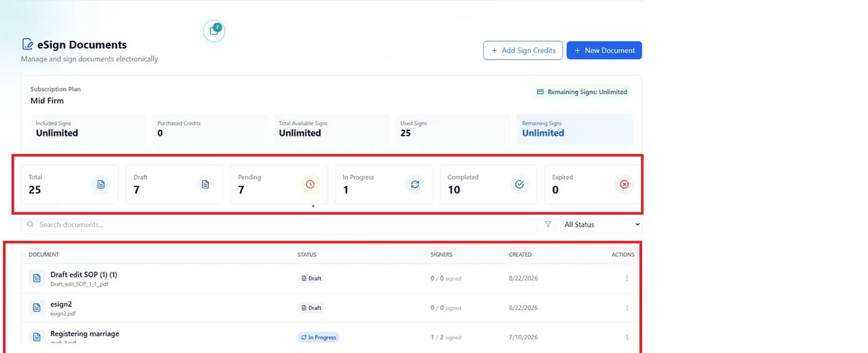Screen dimensions: 868x353
Task: Click the Search documents field
Action: (x=279, y=225)
